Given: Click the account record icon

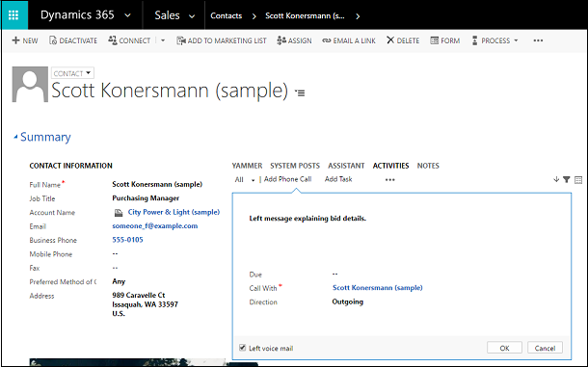Looking at the screenshot, I should click(x=119, y=213).
